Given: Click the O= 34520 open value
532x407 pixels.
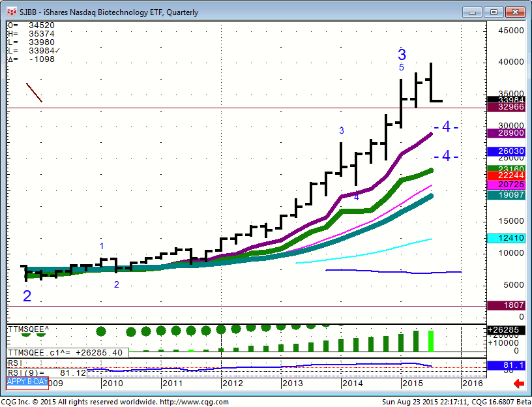Looking at the screenshot, I should [x=31, y=25].
